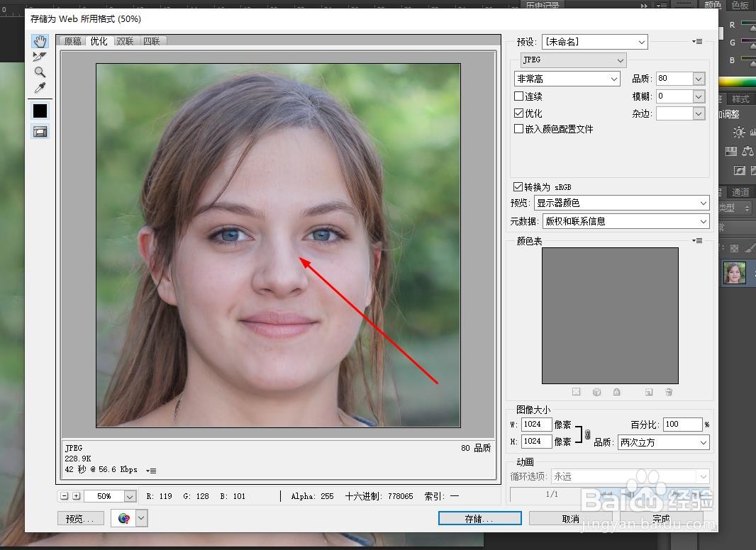Image resolution: width=756 pixels, height=550 pixels.
Task: Switch to the 优化 tab
Action: point(99,41)
